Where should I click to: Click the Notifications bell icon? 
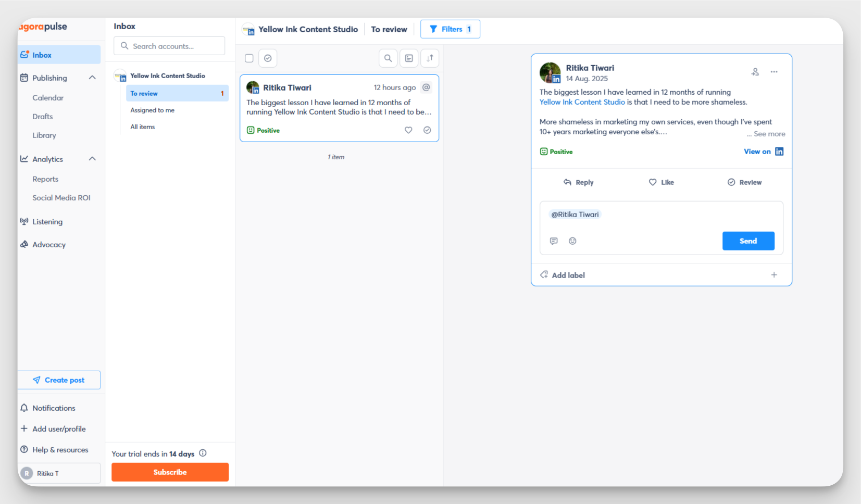tap(24, 408)
